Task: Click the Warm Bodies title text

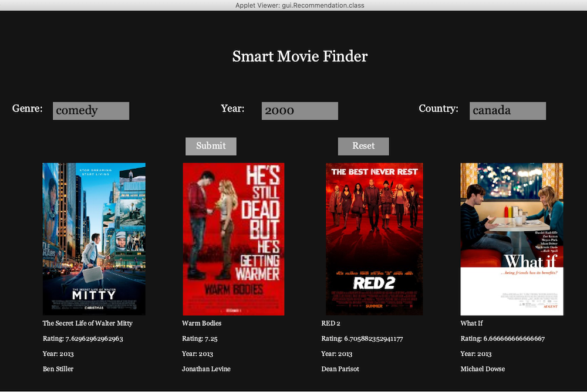Action: [201, 323]
